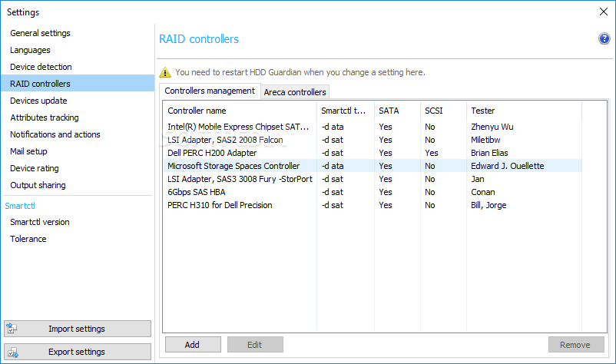Select Microsoft Storage Spaces Controller row

point(373,166)
